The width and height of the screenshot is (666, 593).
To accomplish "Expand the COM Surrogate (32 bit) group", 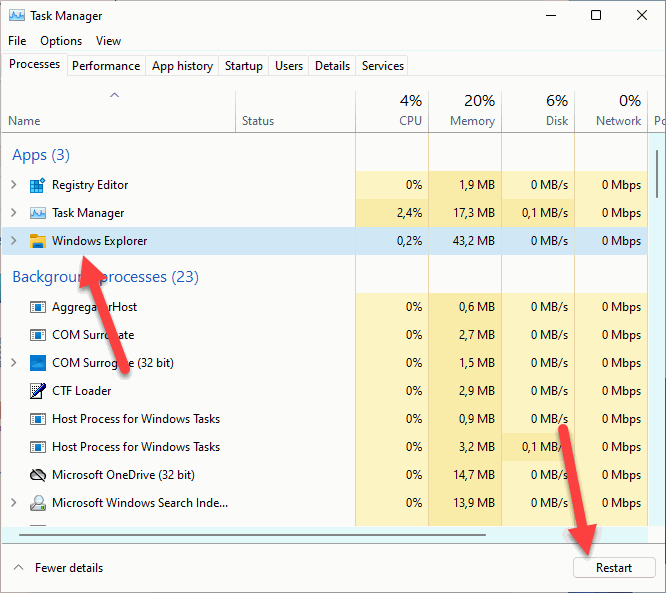I will 14,362.
